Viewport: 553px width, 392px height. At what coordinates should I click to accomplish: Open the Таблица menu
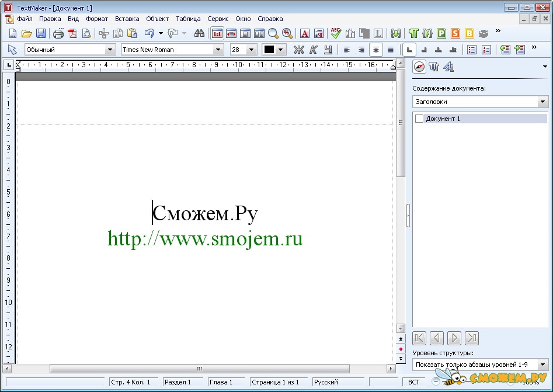[x=189, y=19]
